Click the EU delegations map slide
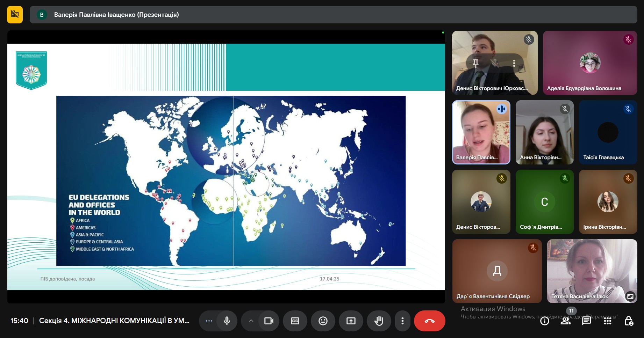Image resolution: width=644 pixels, height=338 pixels. click(x=231, y=181)
